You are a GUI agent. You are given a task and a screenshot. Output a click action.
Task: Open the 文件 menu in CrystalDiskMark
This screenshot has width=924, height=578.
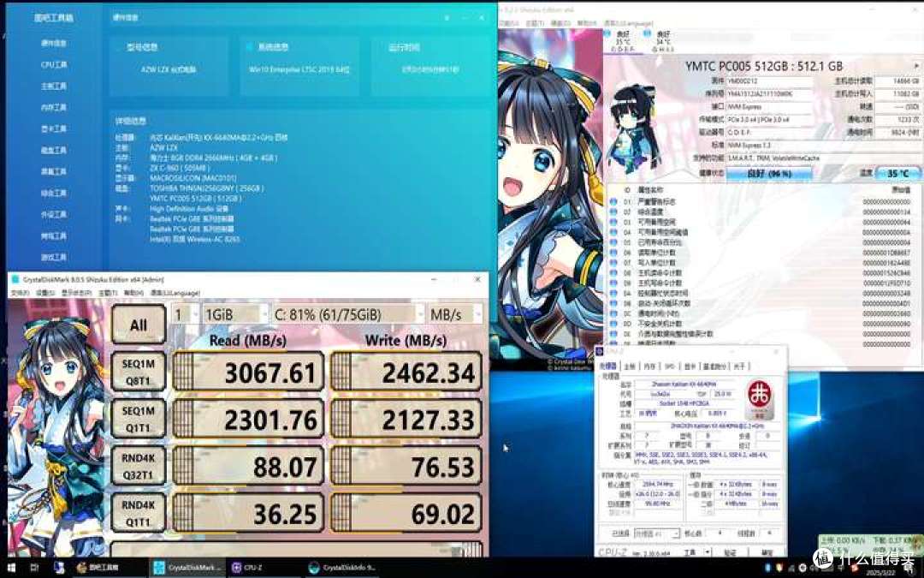pyautogui.click(x=21, y=293)
